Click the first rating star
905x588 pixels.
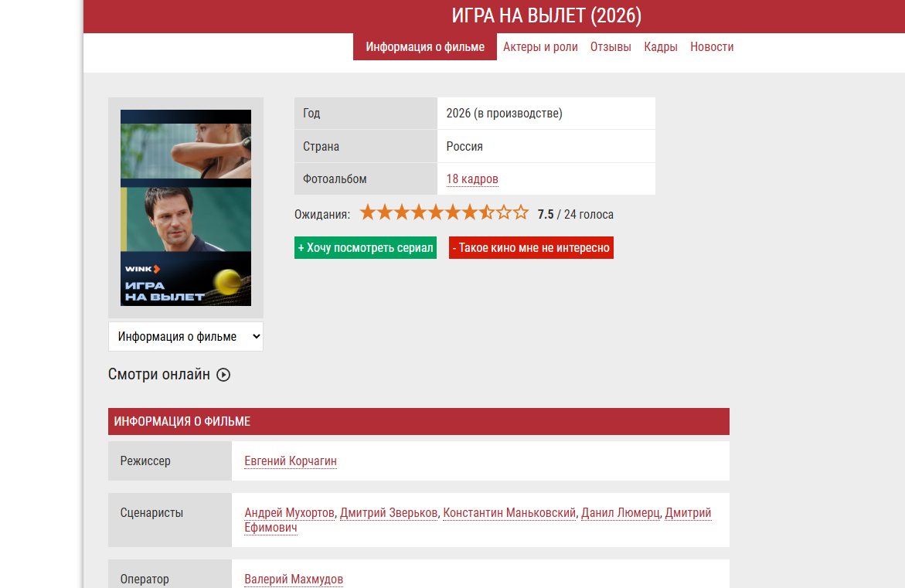coord(368,212)
